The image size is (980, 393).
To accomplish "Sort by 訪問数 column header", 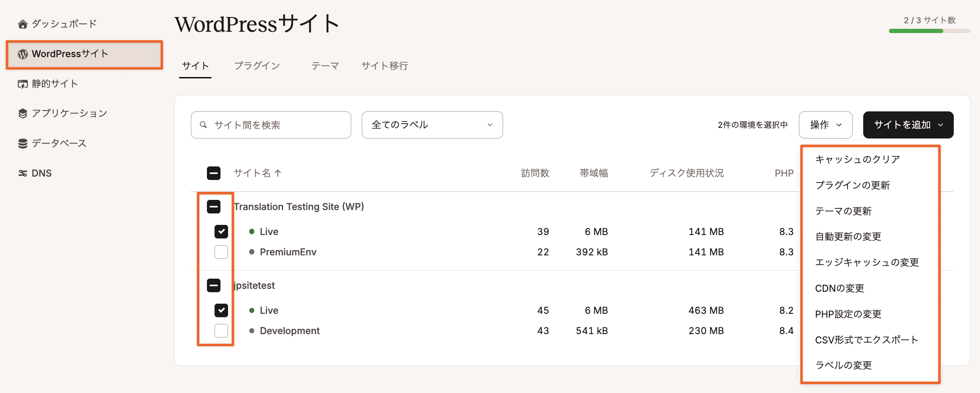I will pos(535,173).
